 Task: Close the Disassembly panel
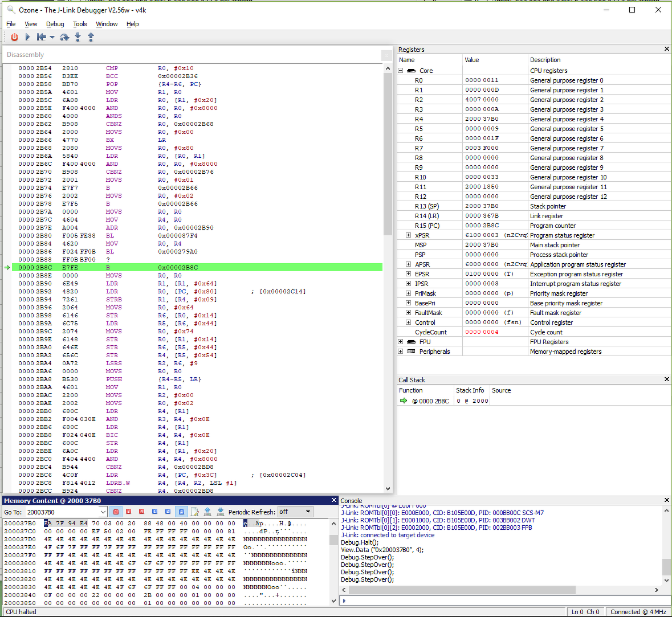[386, 55]
